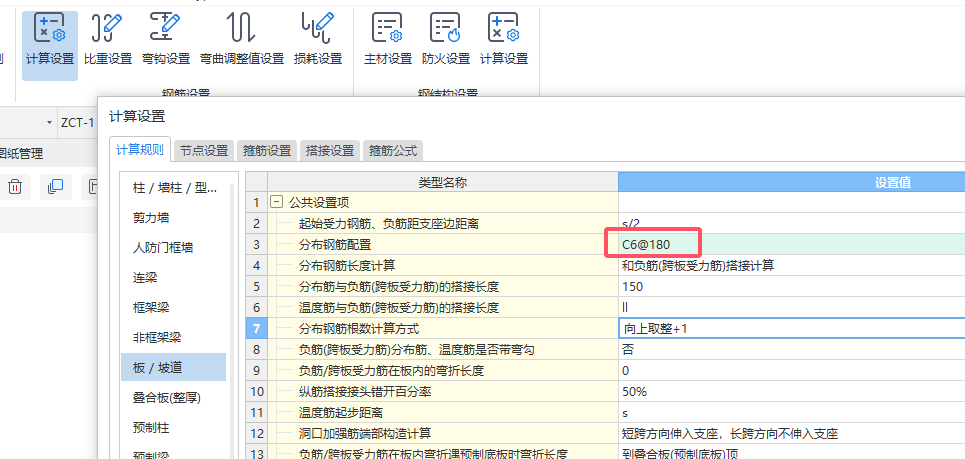Viewport: 965px width, 459px height.
Task: Click the 否 value for 是否带弯勾
Action: tap(791, 350)
